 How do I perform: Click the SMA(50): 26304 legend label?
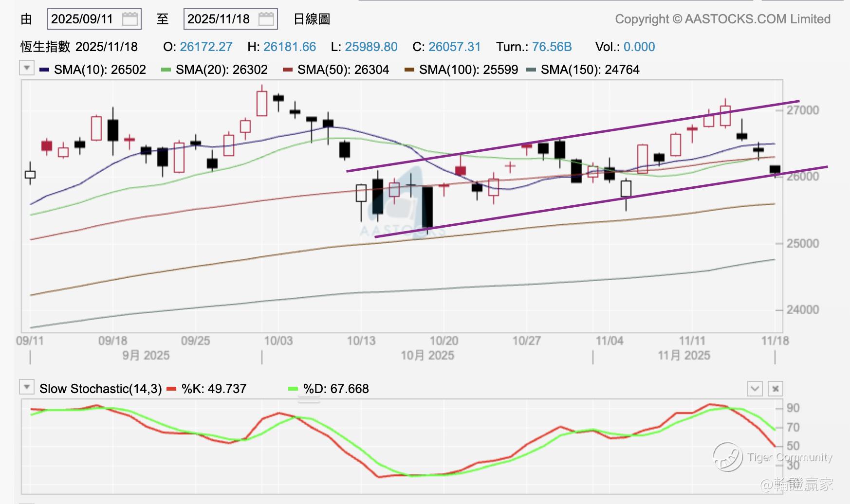pos(344,70)
